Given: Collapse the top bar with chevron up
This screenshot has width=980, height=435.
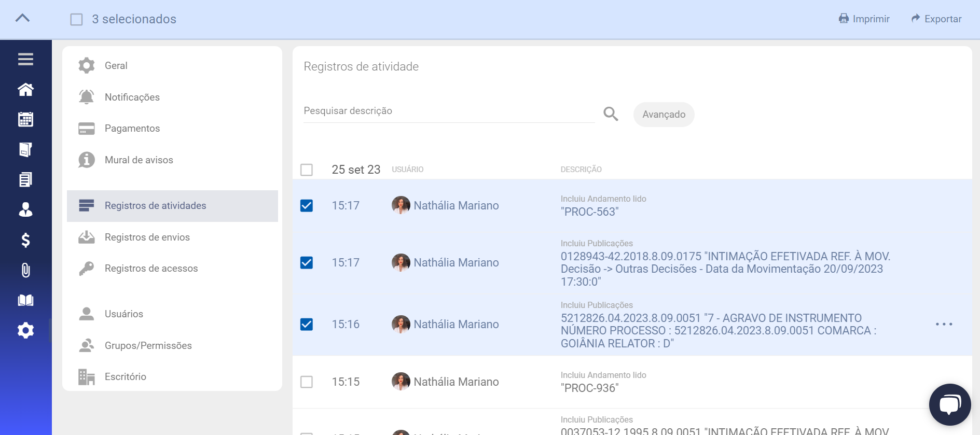Looking at the screenshot, I should [x=22, y=19].
